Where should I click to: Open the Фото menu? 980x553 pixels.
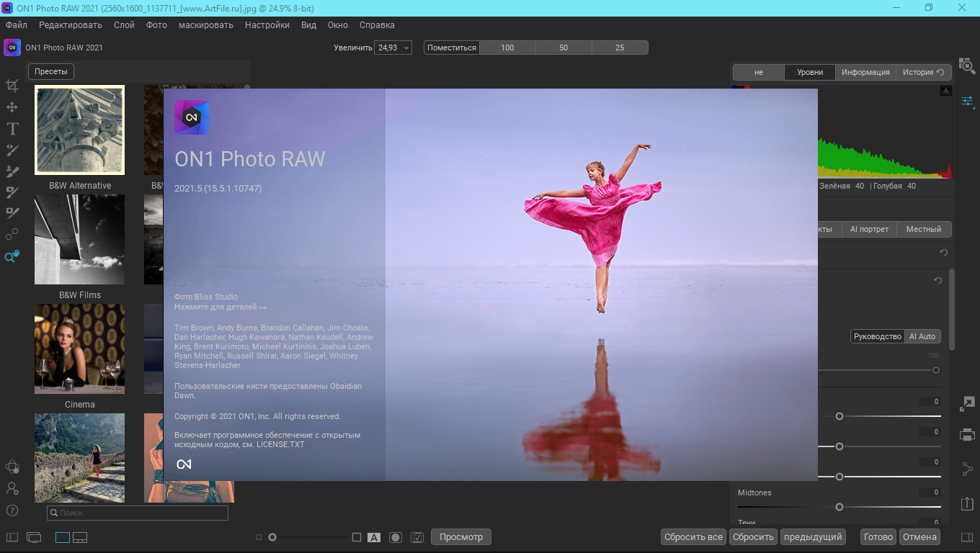pyautogui.click(x=156, y=25)
